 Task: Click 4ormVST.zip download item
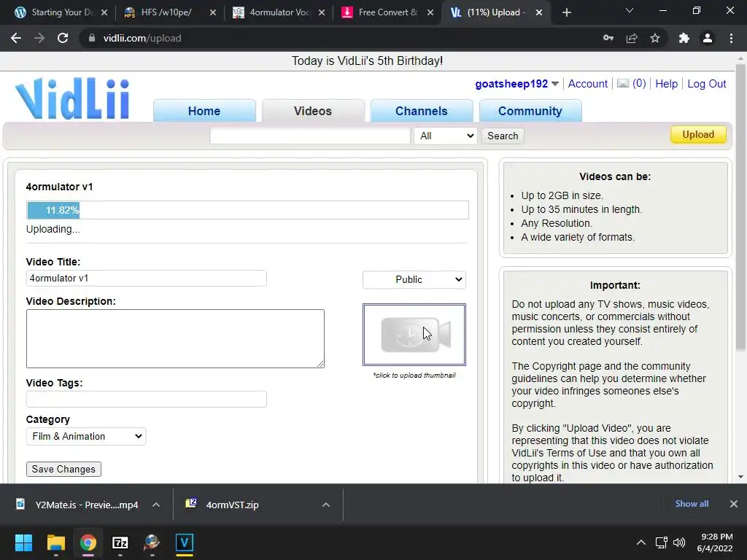[232, 505]
